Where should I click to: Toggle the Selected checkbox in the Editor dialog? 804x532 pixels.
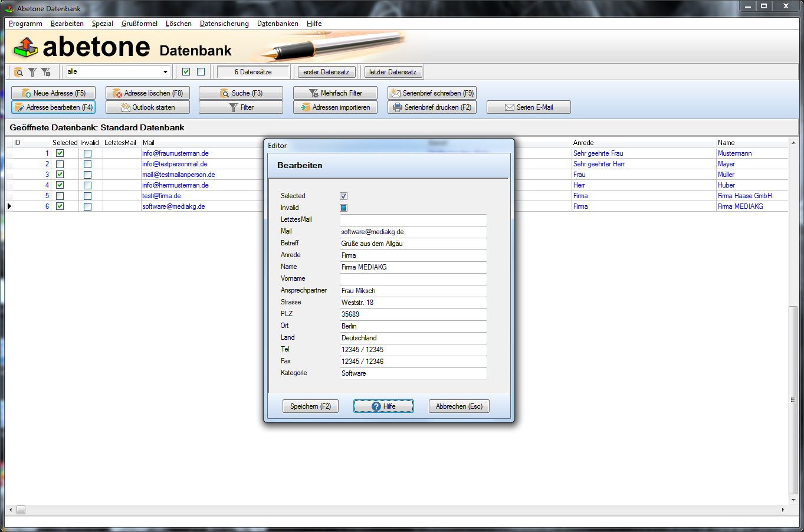click(x=343, y=196)
